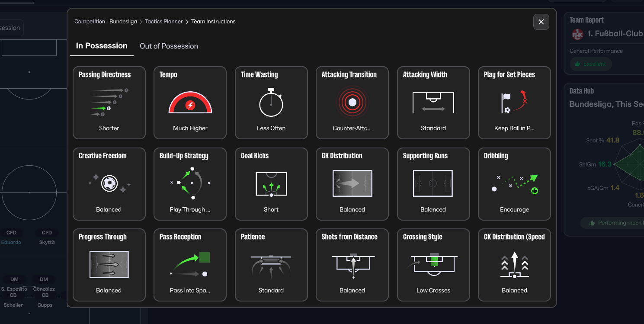
Task: Click the Patience Standard instruction card
Action: [x=271, y=265]
